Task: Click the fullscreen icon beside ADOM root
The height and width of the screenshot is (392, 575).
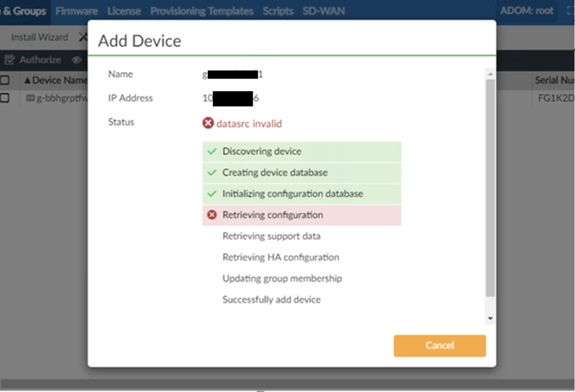Action: [570, 11]
